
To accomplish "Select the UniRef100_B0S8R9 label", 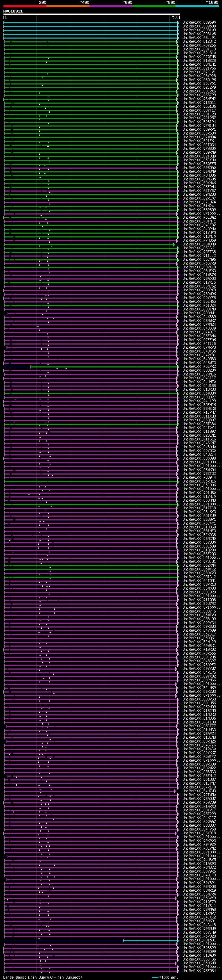I will click(199, 948).
